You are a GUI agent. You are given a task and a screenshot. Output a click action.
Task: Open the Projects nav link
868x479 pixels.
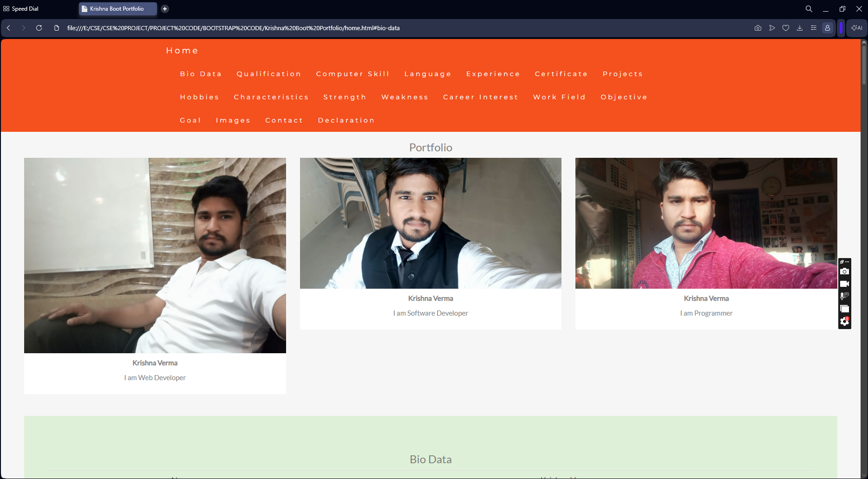pos(623,74)
